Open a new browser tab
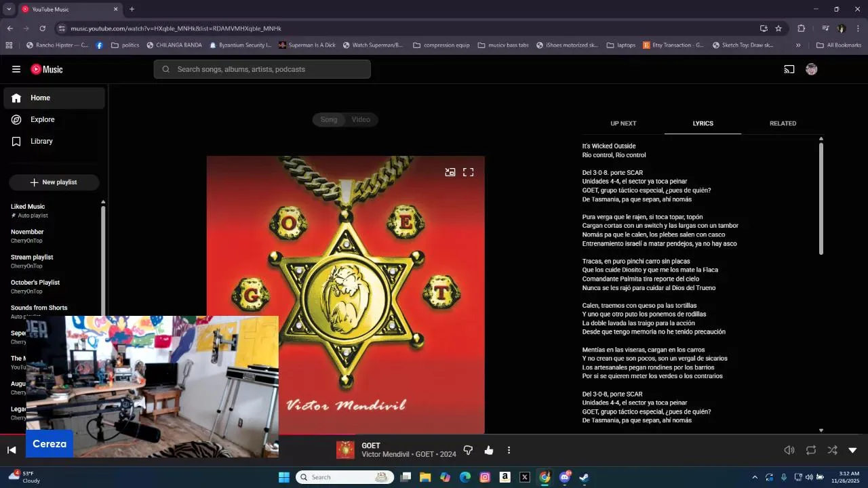 [132, 9]
